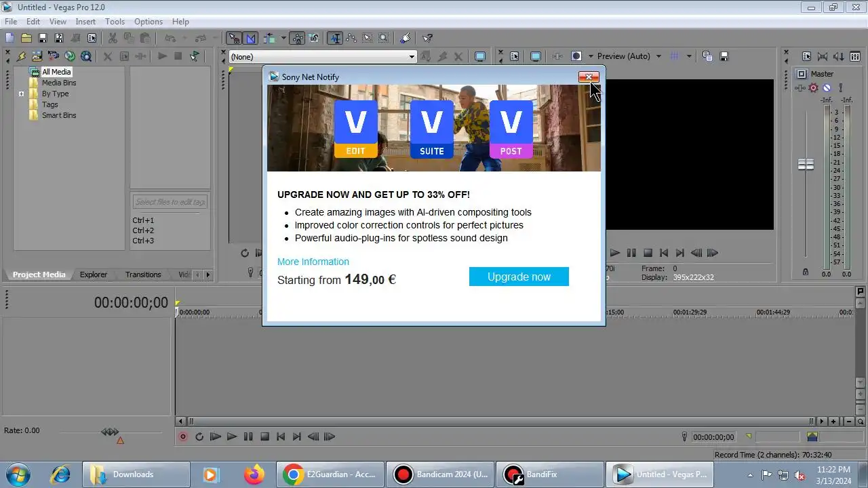Open Project Properties icon in main toolbar
Screen dimensions: 868x488
click(92, 38)
